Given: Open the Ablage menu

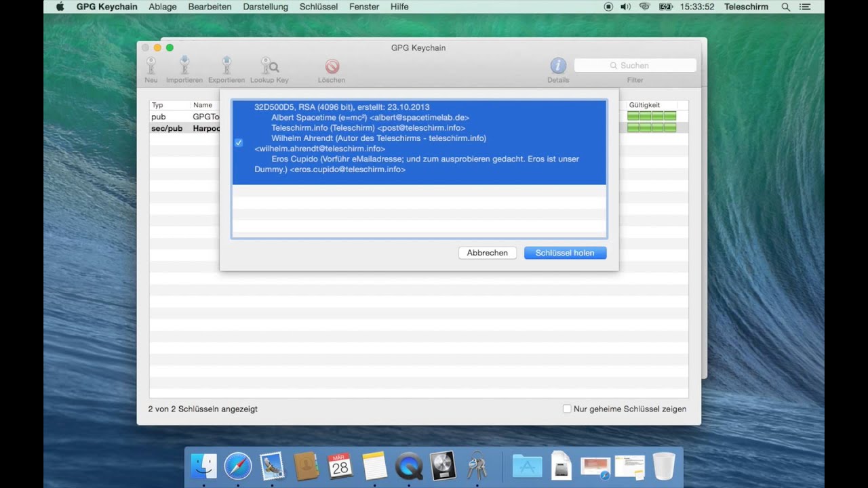Looking at the screenshot, I should tap(163, 7).
